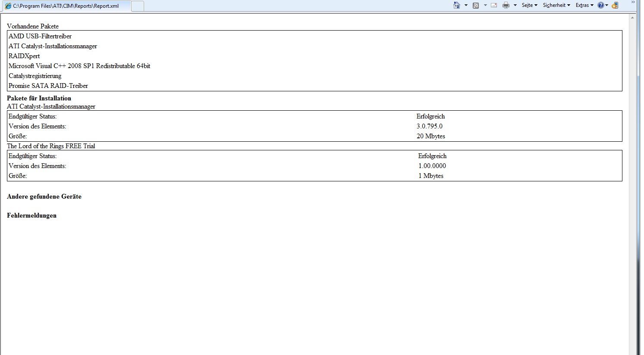
Task: Click 'Größe:' label in ATI Catalyst table
Action: [x=18, y=136]
